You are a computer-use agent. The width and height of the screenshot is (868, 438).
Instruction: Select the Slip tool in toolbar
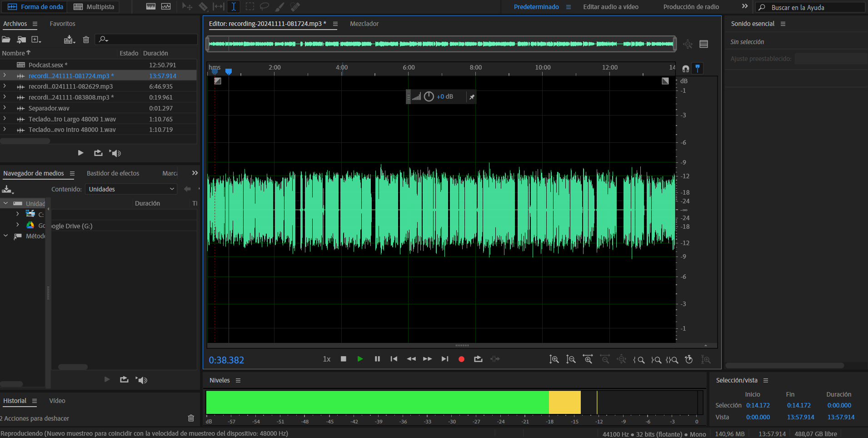219,7
